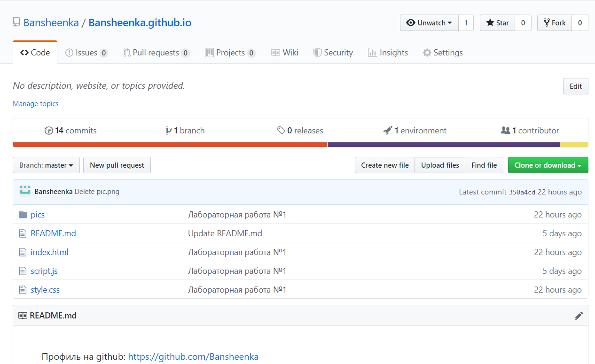Fork the repository

click(x=555, y=23)
